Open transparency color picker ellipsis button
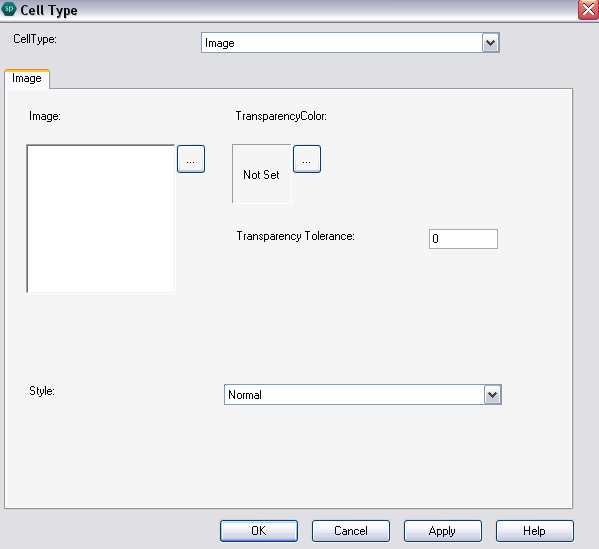 pos(307,159)
